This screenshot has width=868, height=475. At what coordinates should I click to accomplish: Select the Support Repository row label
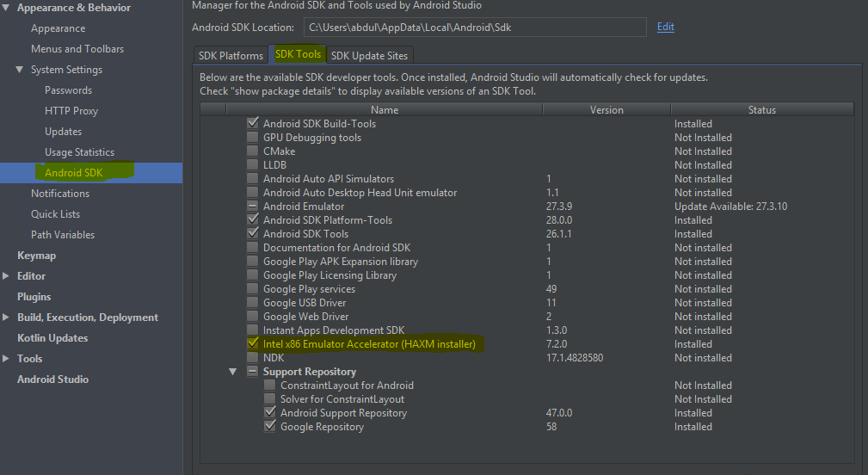pos(310,372)
